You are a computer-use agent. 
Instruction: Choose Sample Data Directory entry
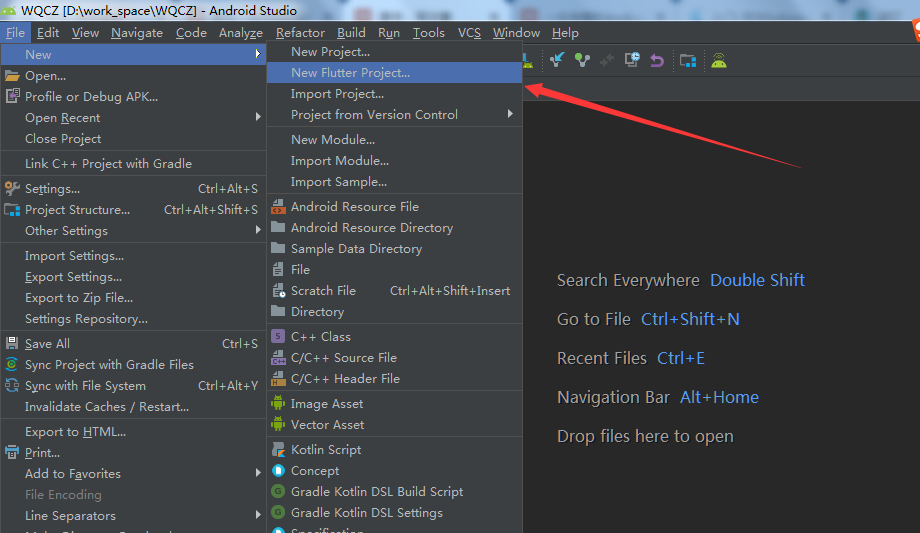[x=394, y=249]
